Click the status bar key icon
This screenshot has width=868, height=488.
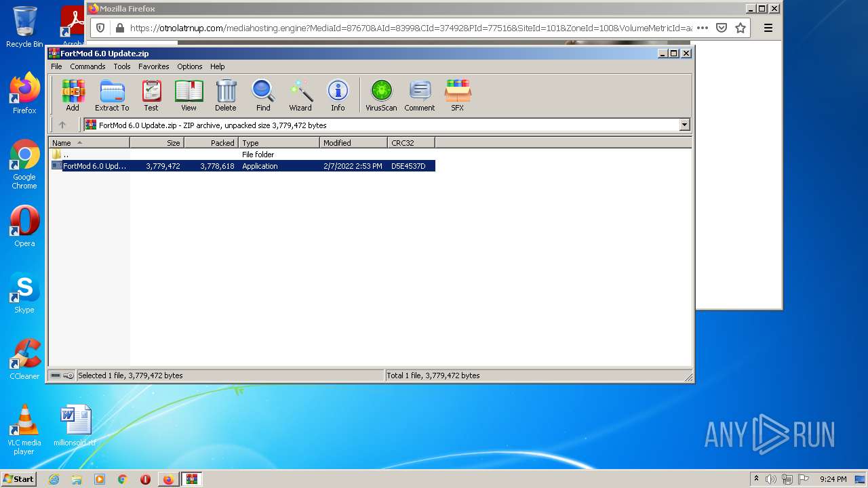coord(68,375)
